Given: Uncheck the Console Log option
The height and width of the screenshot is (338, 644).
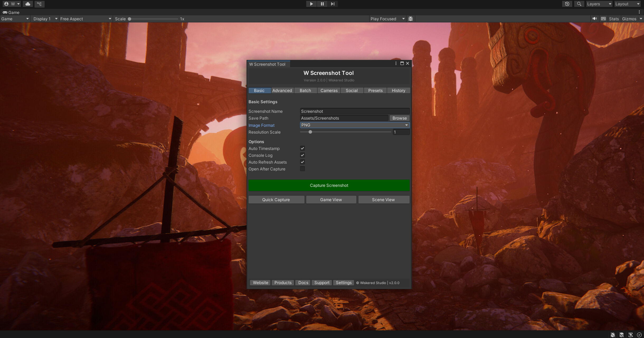Looking at the screenshot, I should click(x=302, y=155).
